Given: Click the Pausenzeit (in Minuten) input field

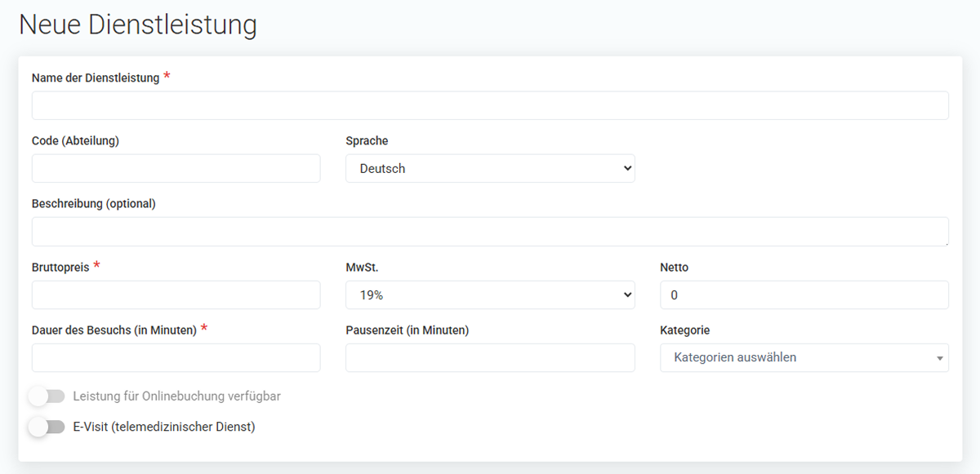Looking at the screenshot, I should (490, 358).
